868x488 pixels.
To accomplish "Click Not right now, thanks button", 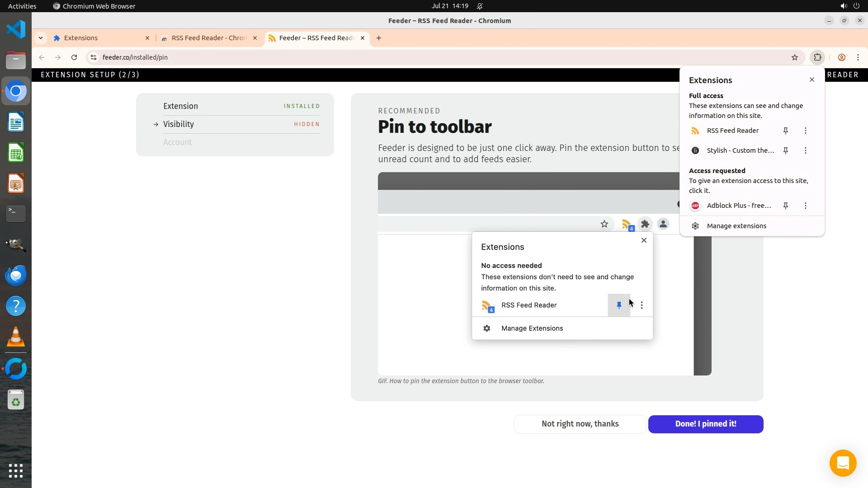I will click(x=580, y=424).
